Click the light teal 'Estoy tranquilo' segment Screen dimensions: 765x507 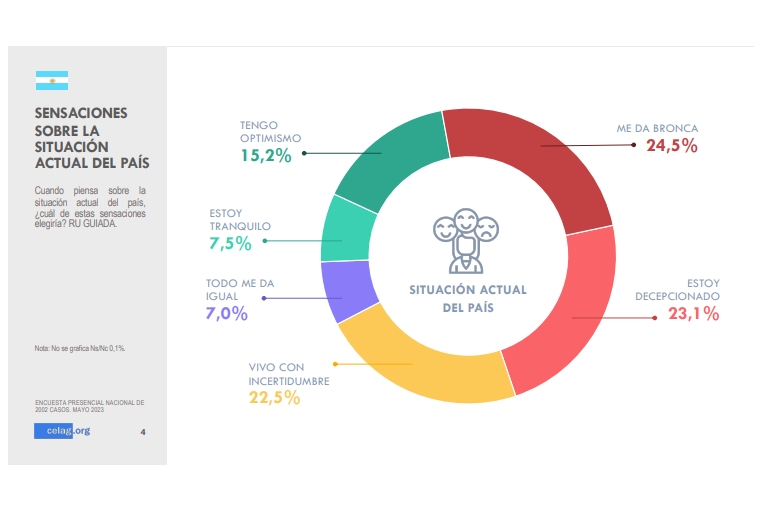click(x=347, y=235)
